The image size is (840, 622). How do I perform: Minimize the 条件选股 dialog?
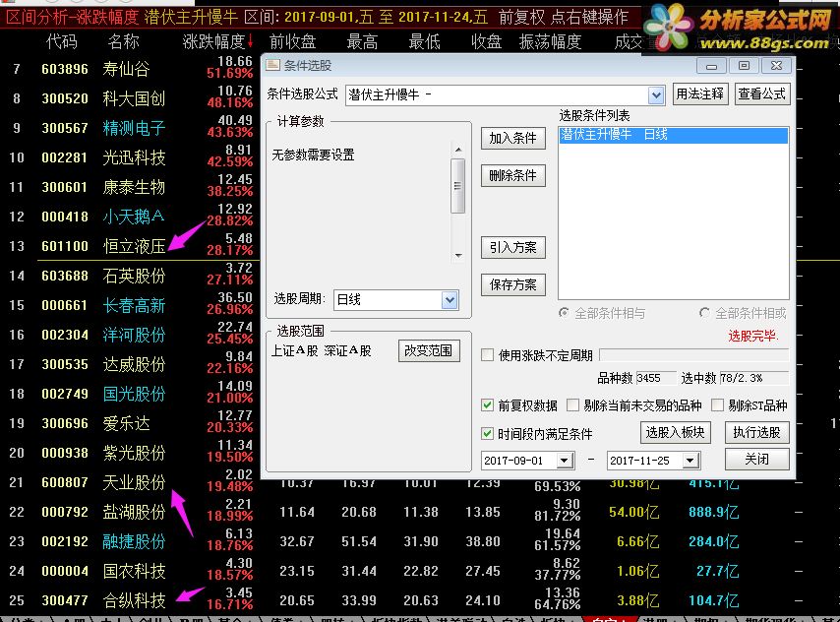tap(711, 66)
